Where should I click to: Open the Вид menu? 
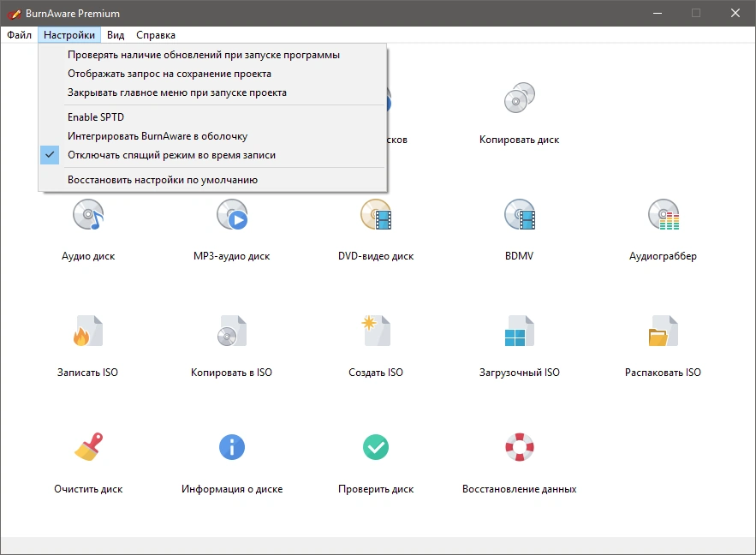[x=116, y=35]
